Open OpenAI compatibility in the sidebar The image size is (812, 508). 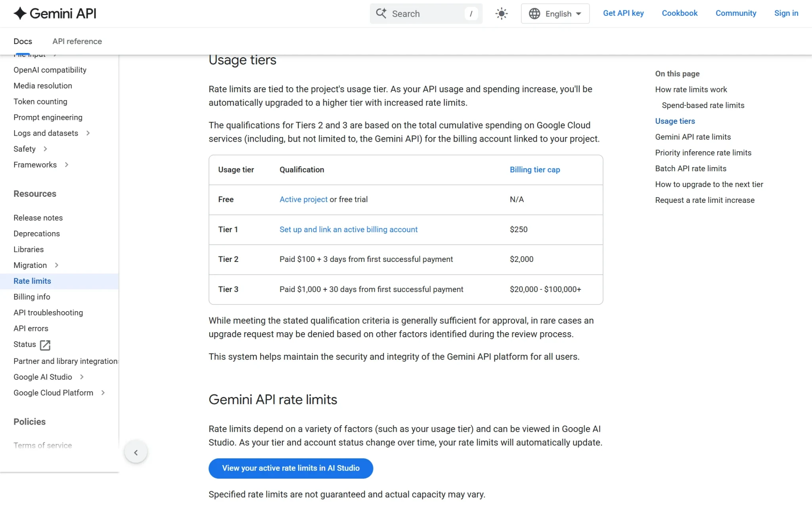[x=50, y=70]
